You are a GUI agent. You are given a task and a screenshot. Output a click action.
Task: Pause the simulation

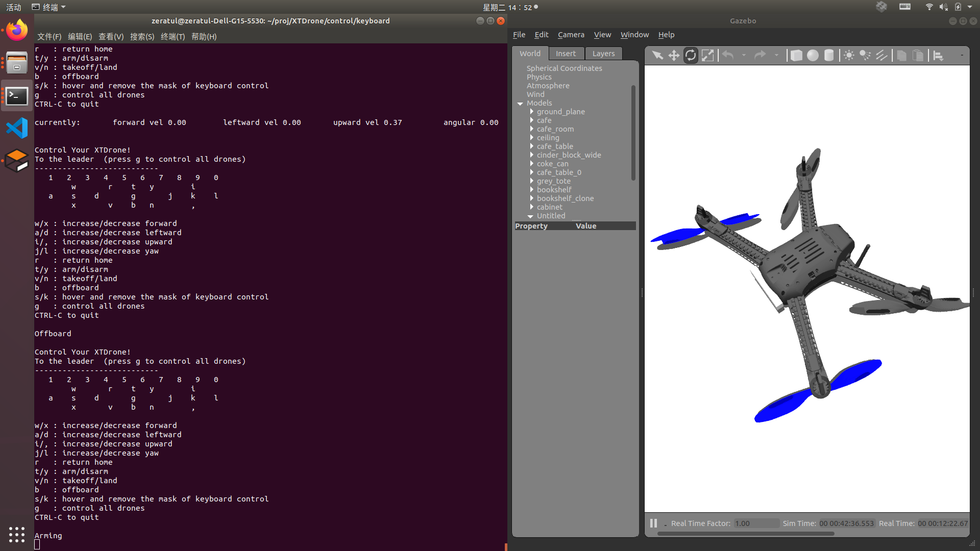tap(653, 523)
